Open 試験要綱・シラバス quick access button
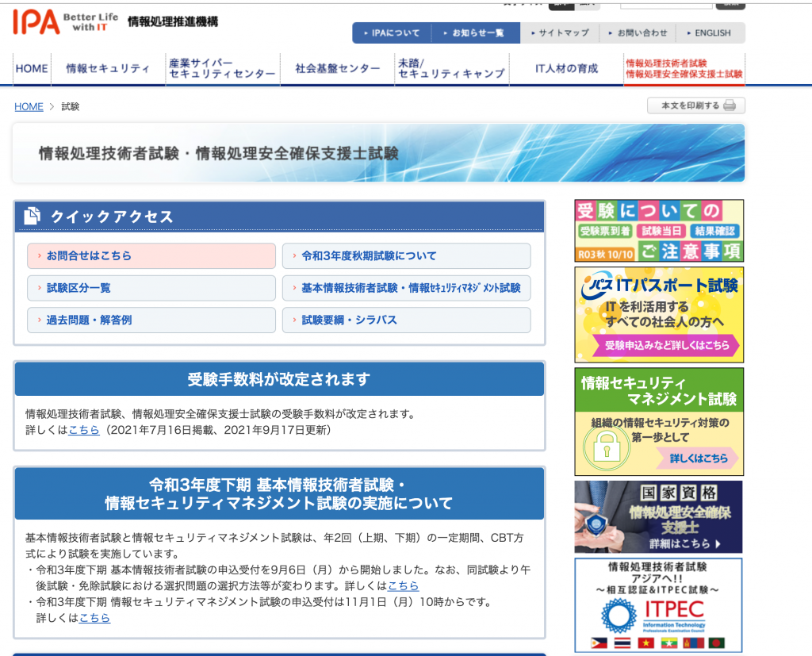The image size is (812, 656). pos(407,320)
